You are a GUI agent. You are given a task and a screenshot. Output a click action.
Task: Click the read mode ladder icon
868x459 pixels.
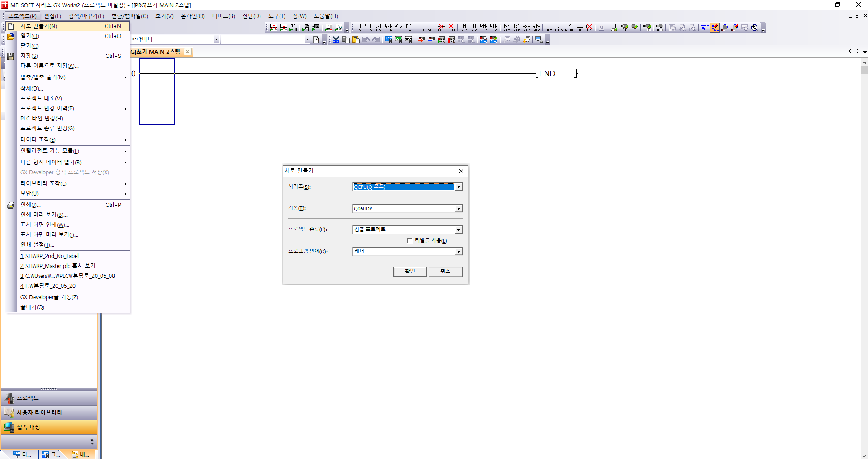(x=705, y=28)
